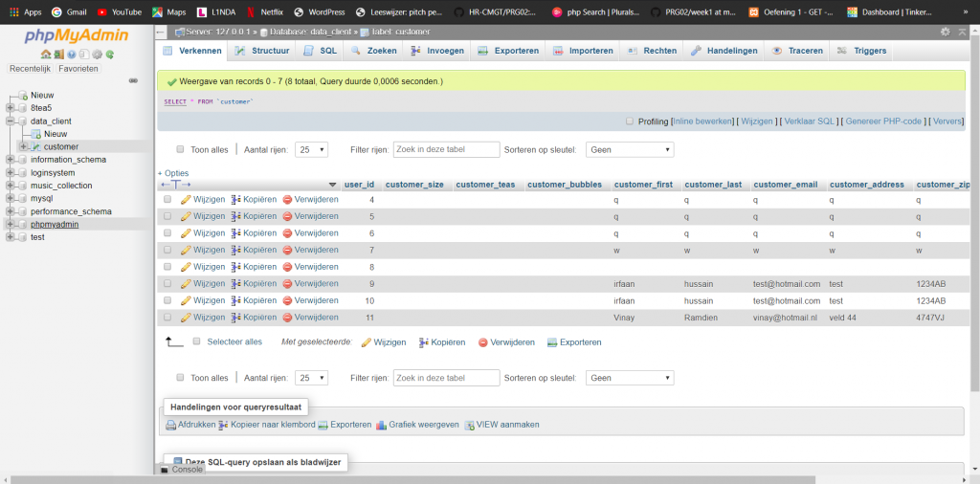Click the Favorieten button
Image resolution: width=980 pixels, height=484 pixels.
(78, 69)
